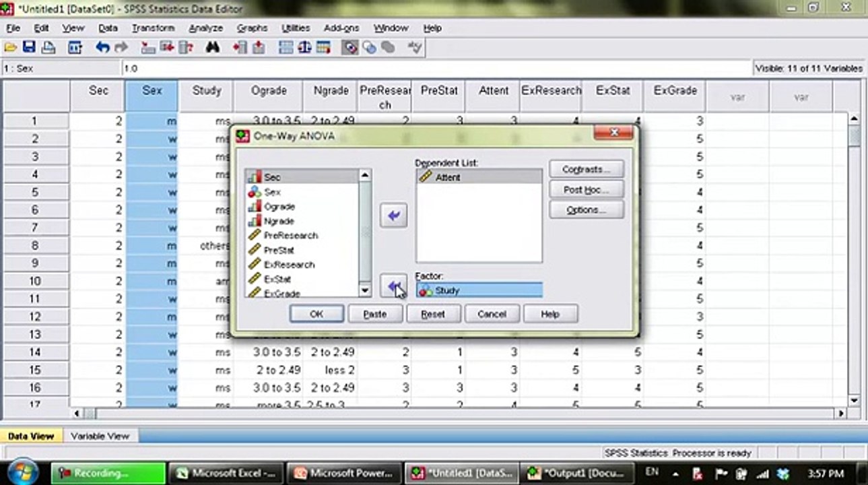The height and width of the screenshot is (485, 868).
Task: Click the Weight cases scale icon
Action: [304, 47]
